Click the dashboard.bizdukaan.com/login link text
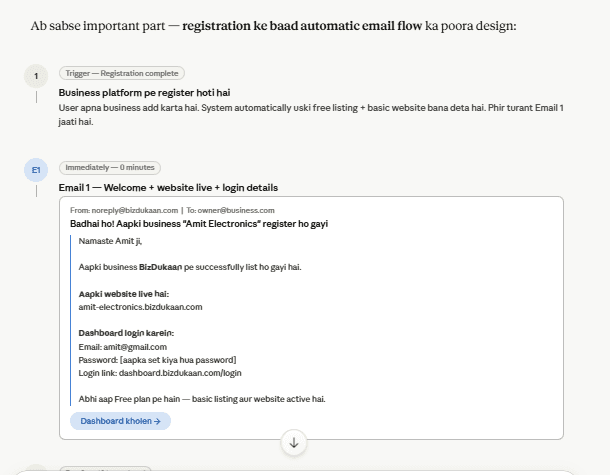The height and width of the screenshot is (475, 610). pos(180,373)
